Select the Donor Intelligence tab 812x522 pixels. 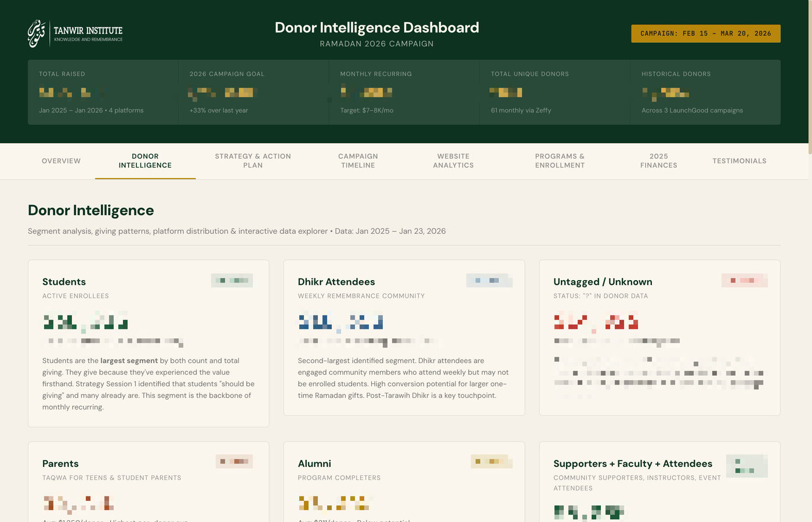coord(145,161)
